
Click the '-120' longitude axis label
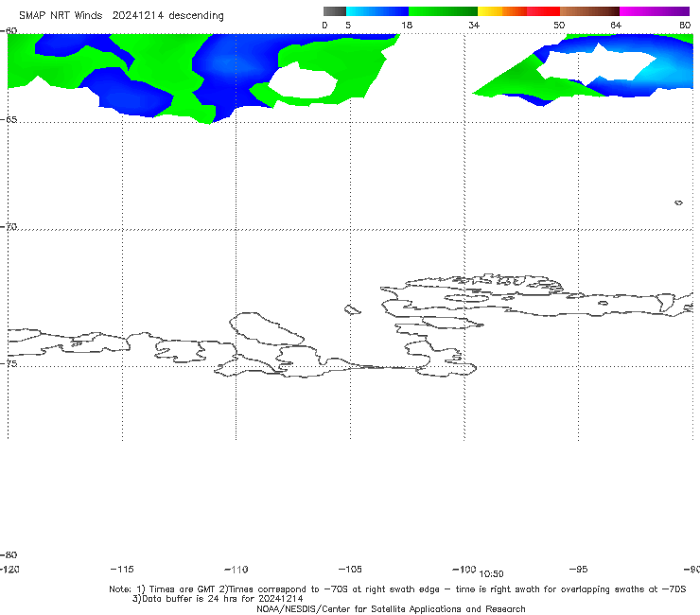pyautogui.click(x=9, y=570)
